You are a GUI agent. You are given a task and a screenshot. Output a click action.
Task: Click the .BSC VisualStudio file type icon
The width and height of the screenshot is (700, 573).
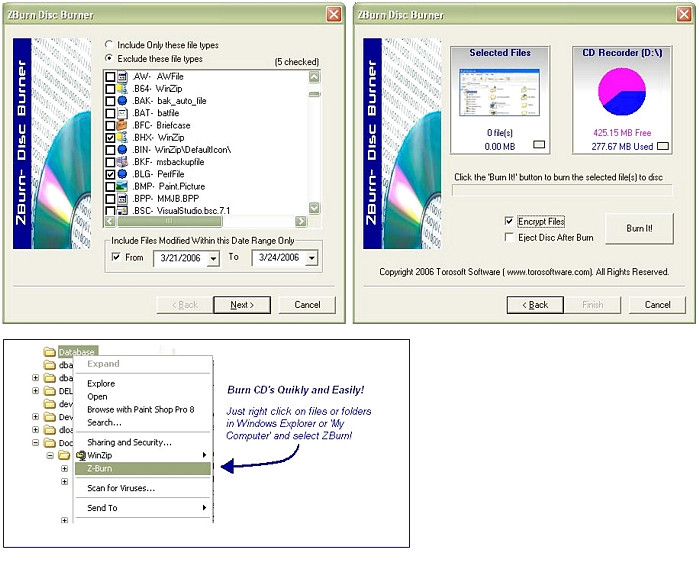click(x=122, y=210)
